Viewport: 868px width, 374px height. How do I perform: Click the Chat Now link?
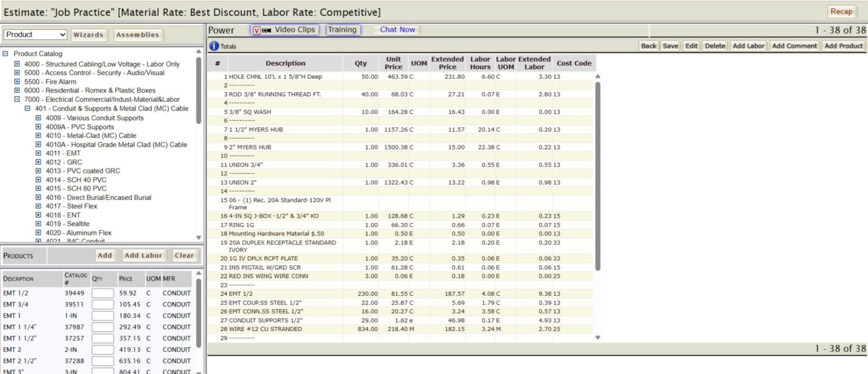coord(396,29)
